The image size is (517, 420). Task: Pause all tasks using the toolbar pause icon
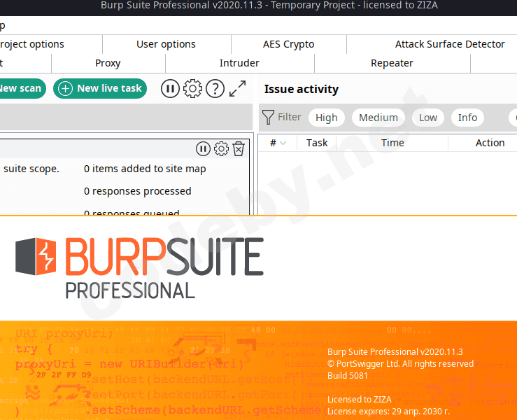point(170,89)
